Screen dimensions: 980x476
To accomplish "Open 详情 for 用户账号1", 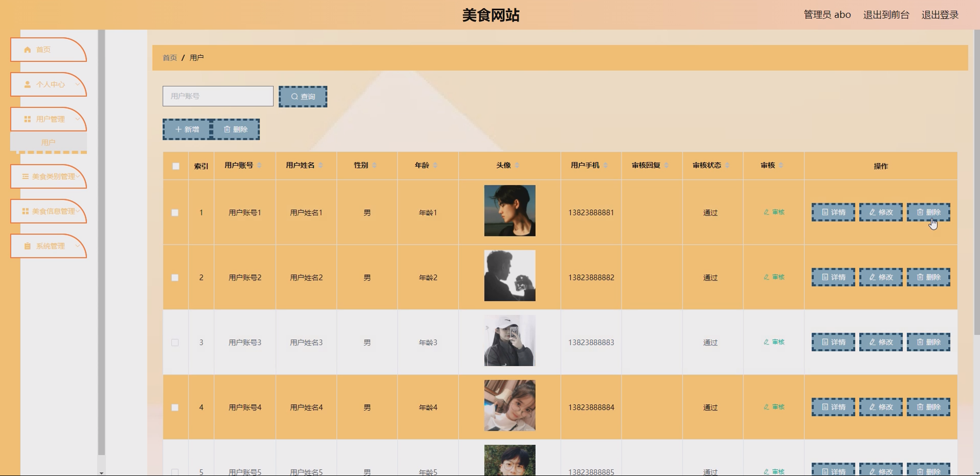I will (833, 212).
